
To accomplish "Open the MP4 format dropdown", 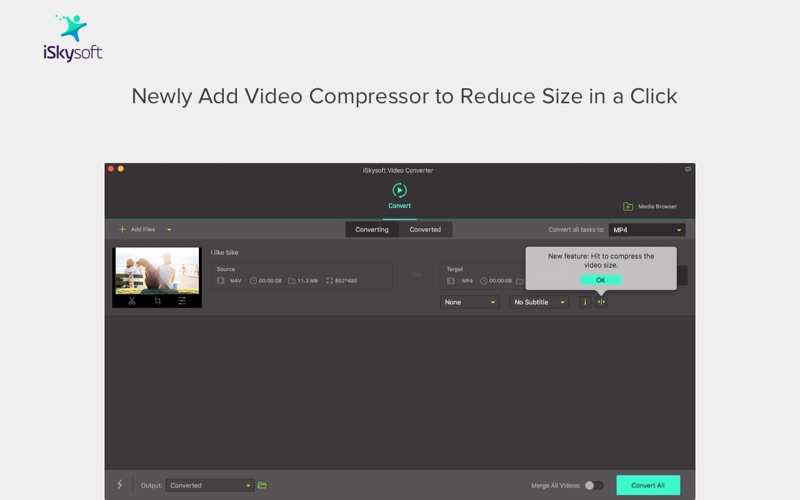I will tap(646, 230).
